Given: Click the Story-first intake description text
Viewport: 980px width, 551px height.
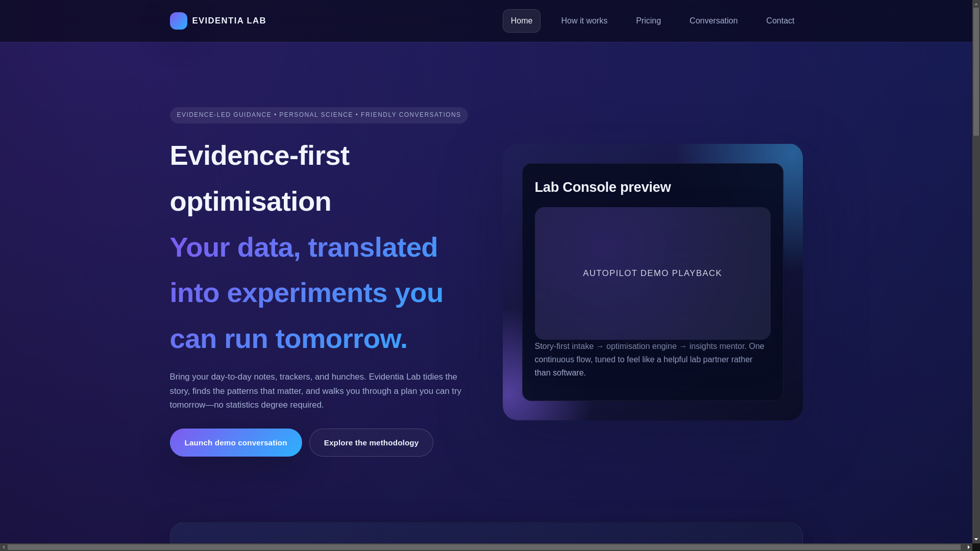Looking at the screenshot, I should point(649,359).
